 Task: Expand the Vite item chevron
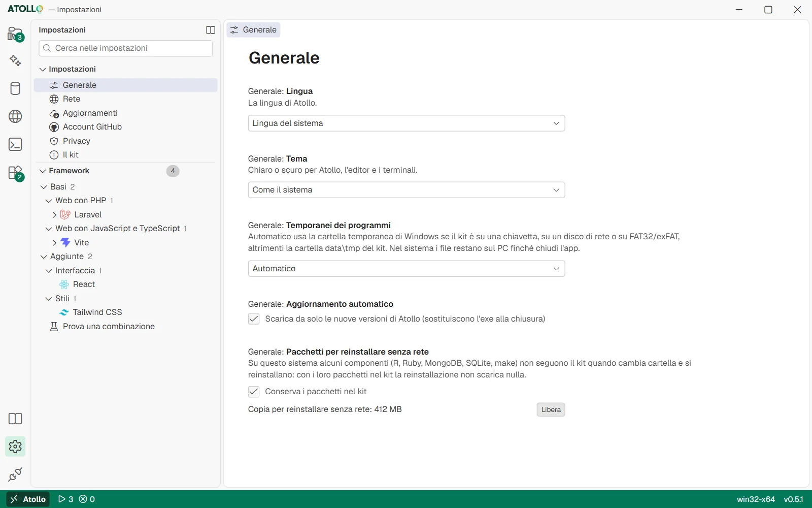point(54,243)
